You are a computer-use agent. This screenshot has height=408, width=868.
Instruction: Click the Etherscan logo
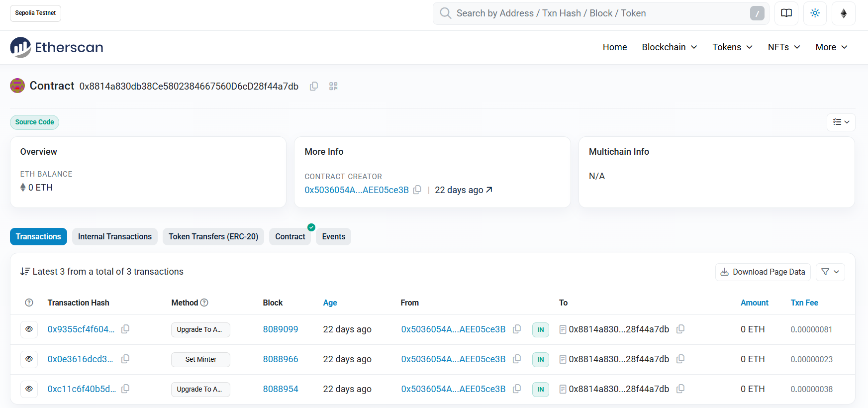pyautogui.click(x=57, y=47)
